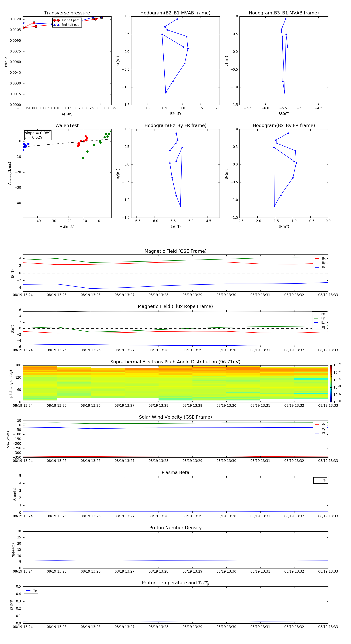Click the "Vsw(km/s)" y-axis label
Viewport: 351px width, 644px height.
8,439
